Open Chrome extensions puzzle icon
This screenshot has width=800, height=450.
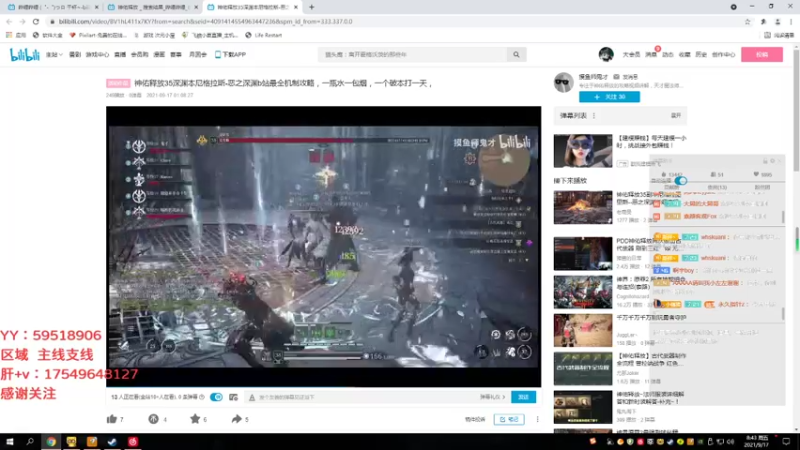[763, 21]
